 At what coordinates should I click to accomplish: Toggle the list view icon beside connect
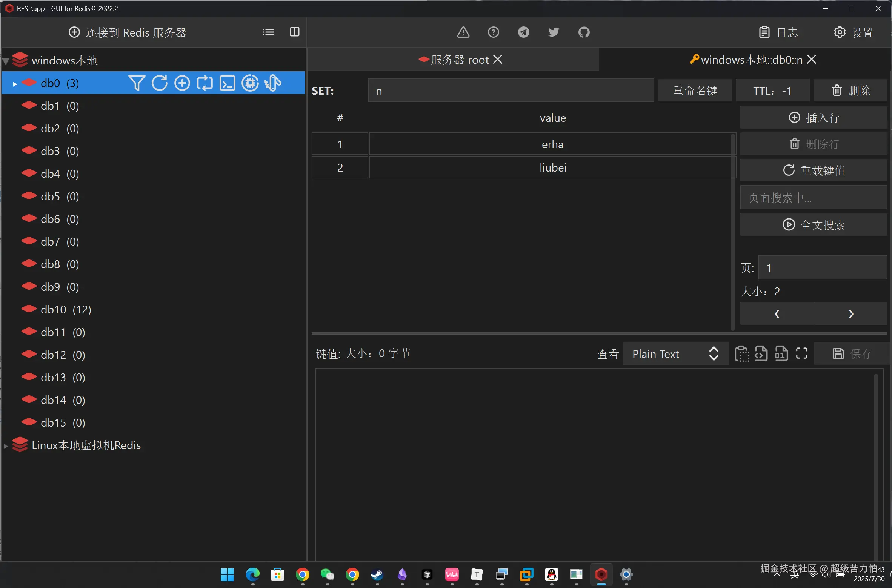coord(268,32)
